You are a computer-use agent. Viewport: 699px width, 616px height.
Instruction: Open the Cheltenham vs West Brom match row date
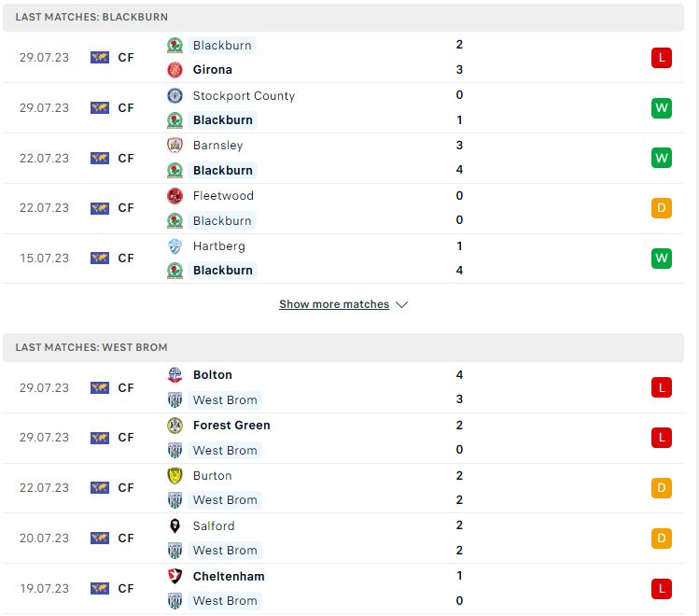[44, 589]
